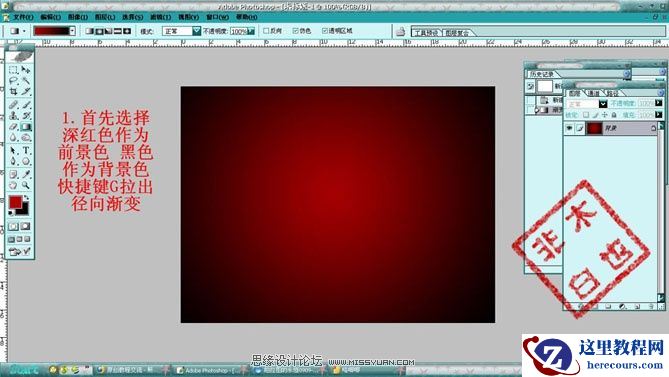Toggle lock image pixels in Layers panel
This screenshot has height=377, width=669.
595,115
